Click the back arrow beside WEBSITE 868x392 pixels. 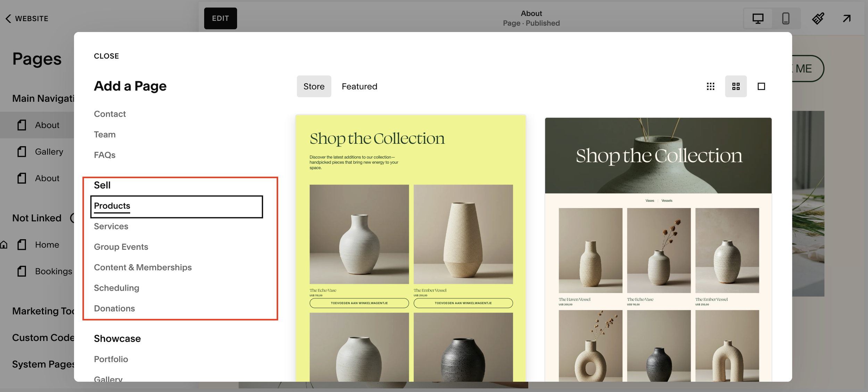tap(8, 18)
